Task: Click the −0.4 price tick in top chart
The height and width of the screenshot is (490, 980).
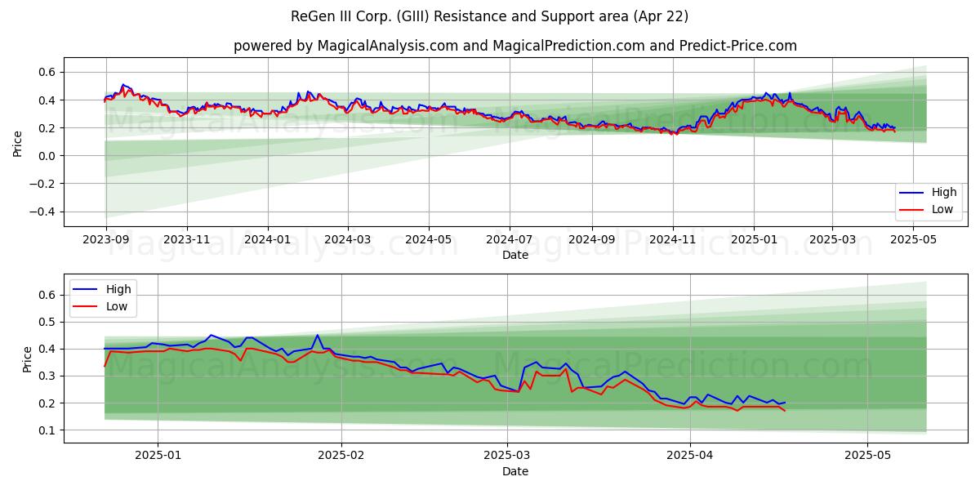Action: pos(43,212)
